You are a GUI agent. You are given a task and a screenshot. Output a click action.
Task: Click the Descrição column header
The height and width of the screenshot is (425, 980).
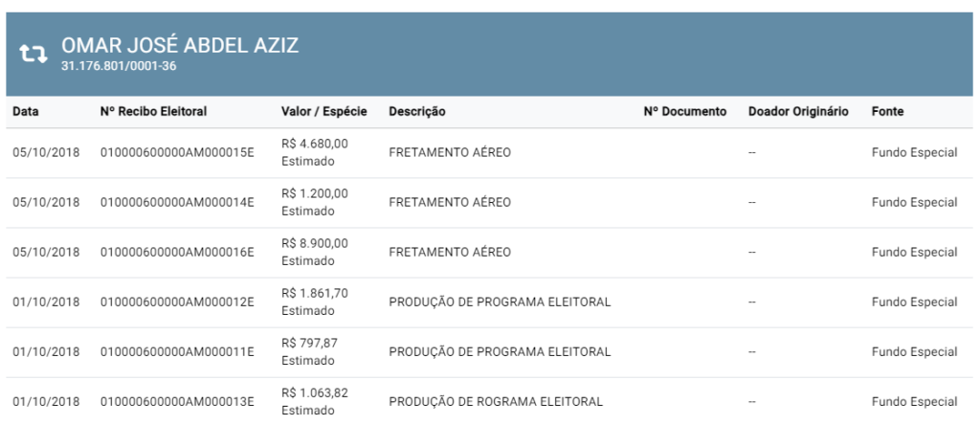click(417, 112)
